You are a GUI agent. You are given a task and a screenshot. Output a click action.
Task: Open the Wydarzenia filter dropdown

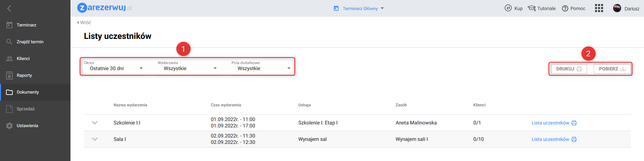(190, 68)
